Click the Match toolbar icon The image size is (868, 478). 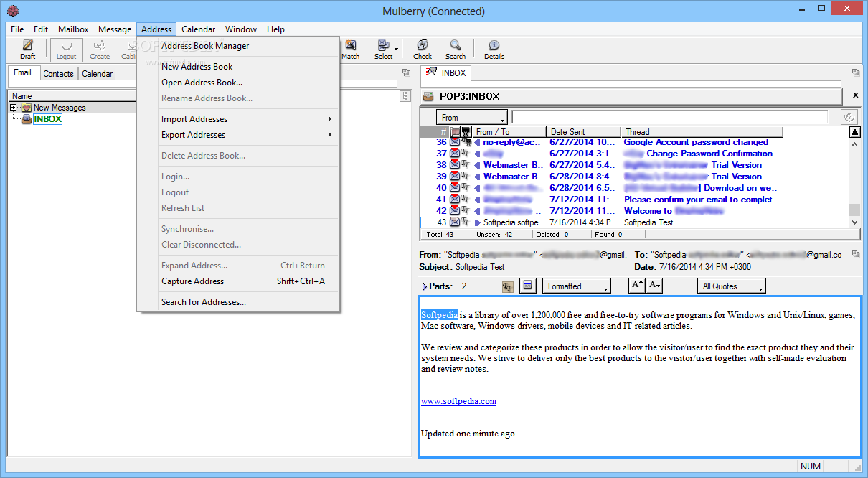click(x=350, y=45)
